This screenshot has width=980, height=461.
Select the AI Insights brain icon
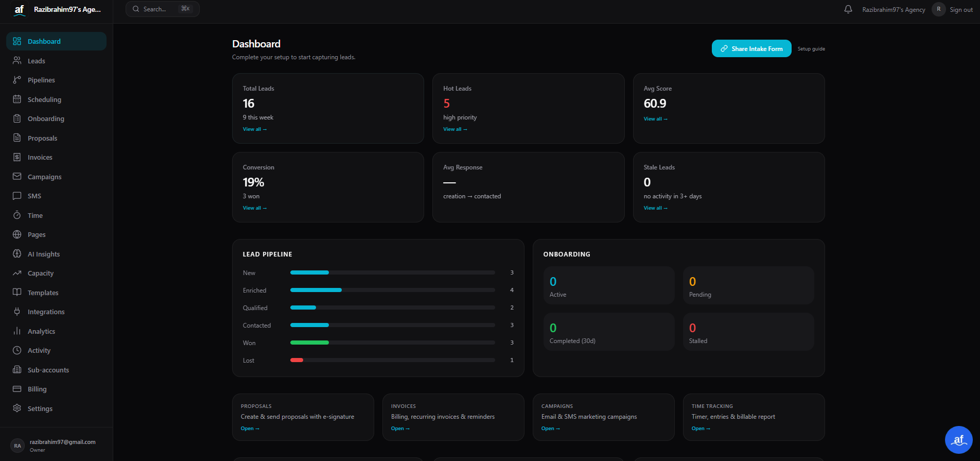[17, 254]
